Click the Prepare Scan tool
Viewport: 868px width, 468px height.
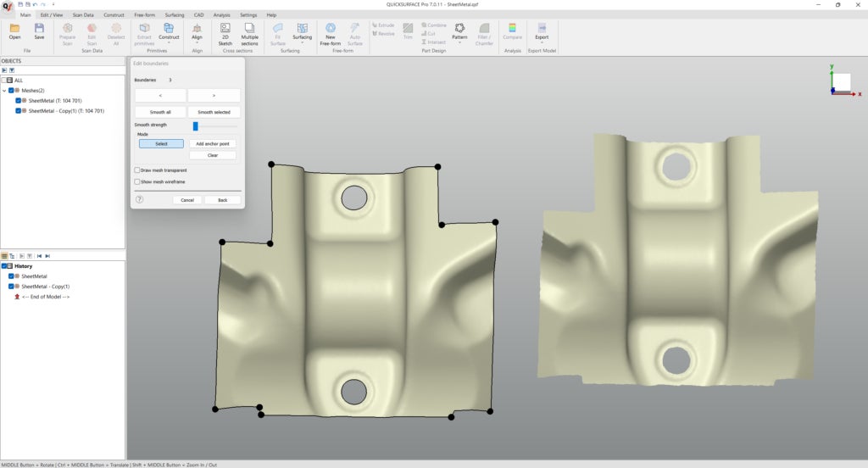tap(68, 34)
